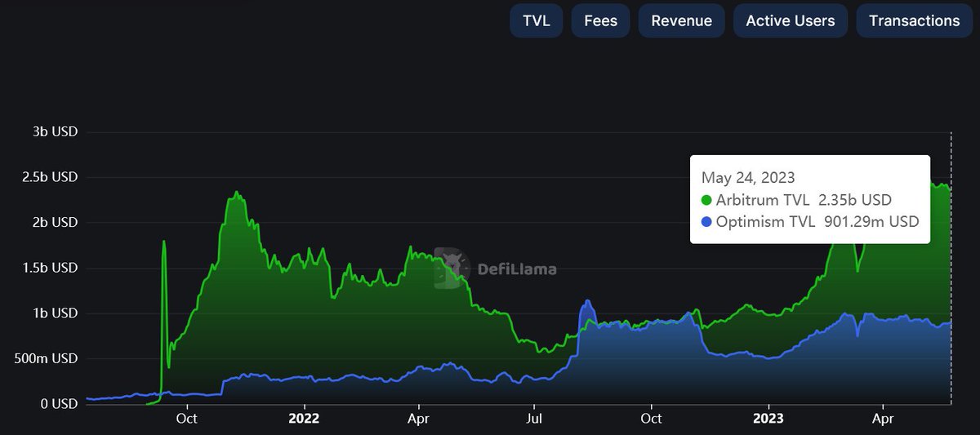Image resolution: width=980 pixels, height=435 pixels.
Task: Toggle the Revenue chart metric
Action: pyautogui.click(x=682, y=20)
